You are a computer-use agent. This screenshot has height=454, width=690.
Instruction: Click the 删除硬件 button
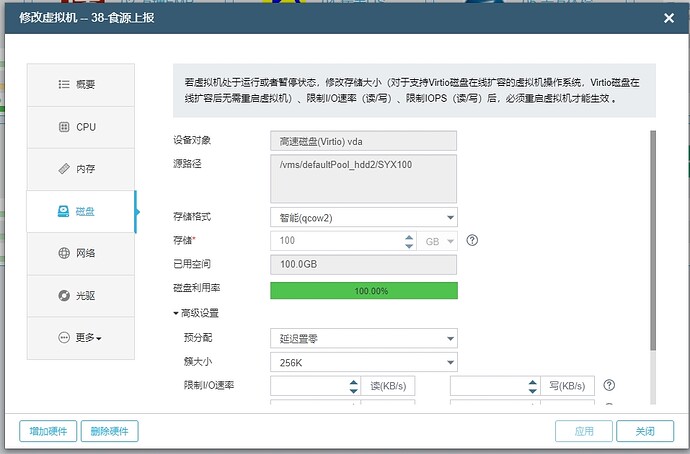point(109,431)
